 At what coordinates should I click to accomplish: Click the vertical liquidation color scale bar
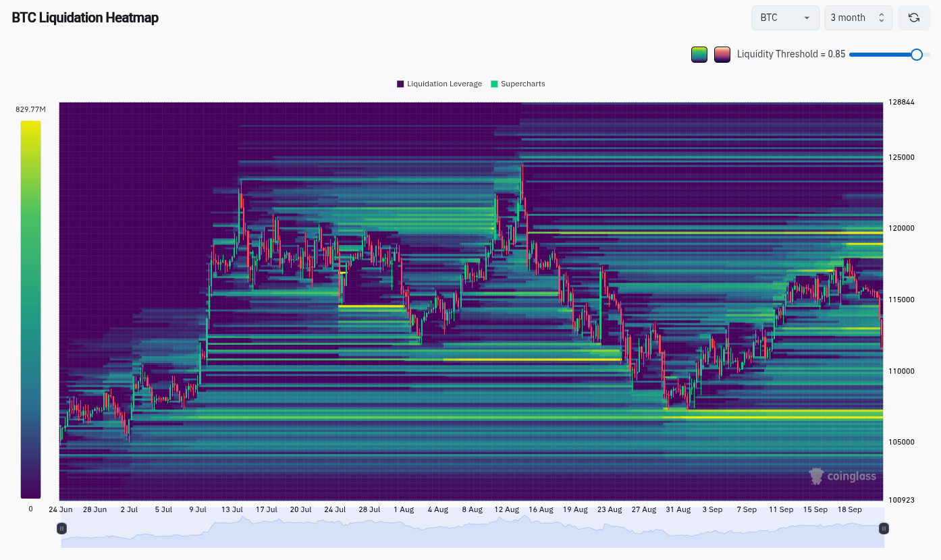[x=30, y=309]
